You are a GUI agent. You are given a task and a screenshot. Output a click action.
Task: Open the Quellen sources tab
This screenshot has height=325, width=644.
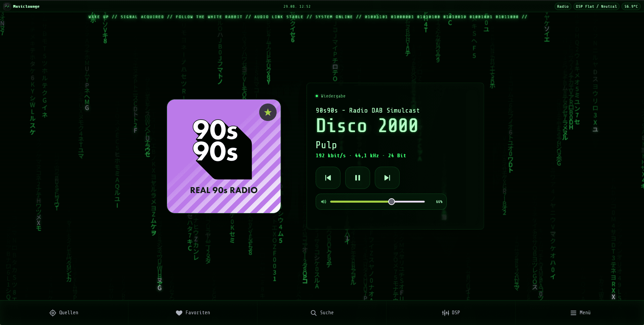click(64, 313)
